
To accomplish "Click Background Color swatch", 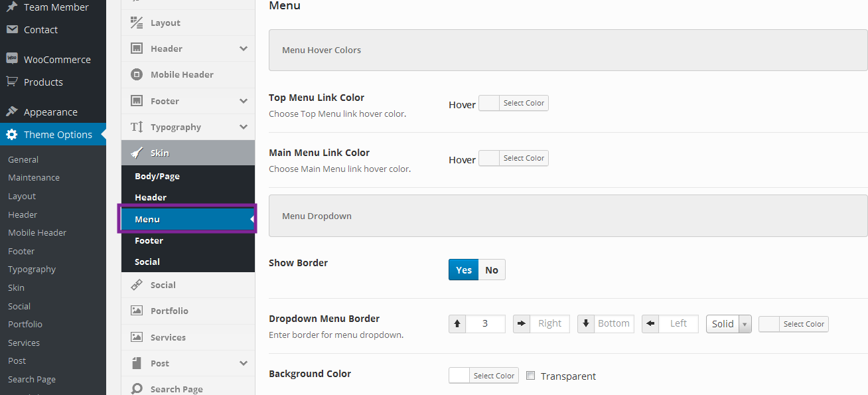I will click(459, 376).
